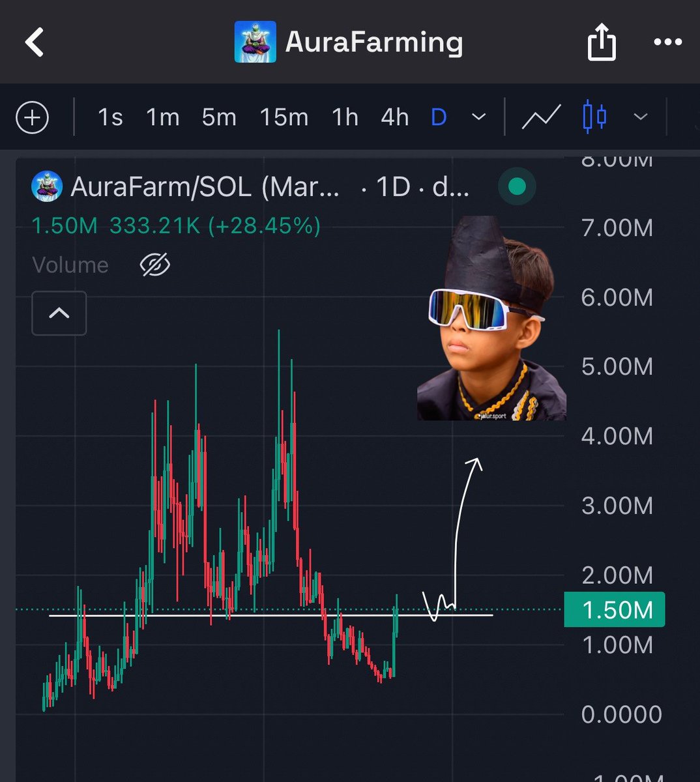Switch to the 5m timeframe
This screenshot has height=782, width=700.
coord(218,117)
